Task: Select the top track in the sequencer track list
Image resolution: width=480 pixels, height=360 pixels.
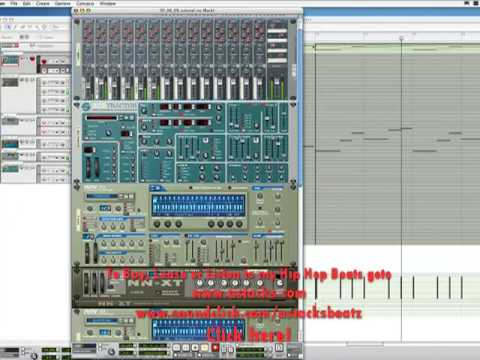Action: 35,65
